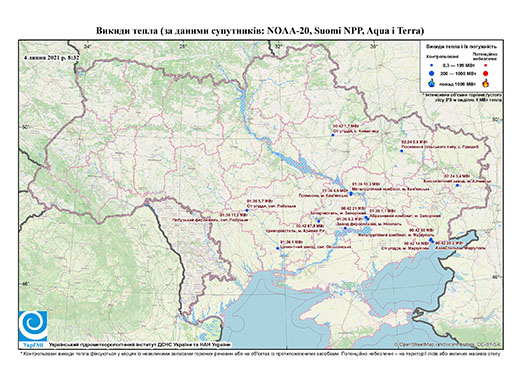Click the Nikopol ferroalloy plant marker
520x368 pixels.
point(345,228)
